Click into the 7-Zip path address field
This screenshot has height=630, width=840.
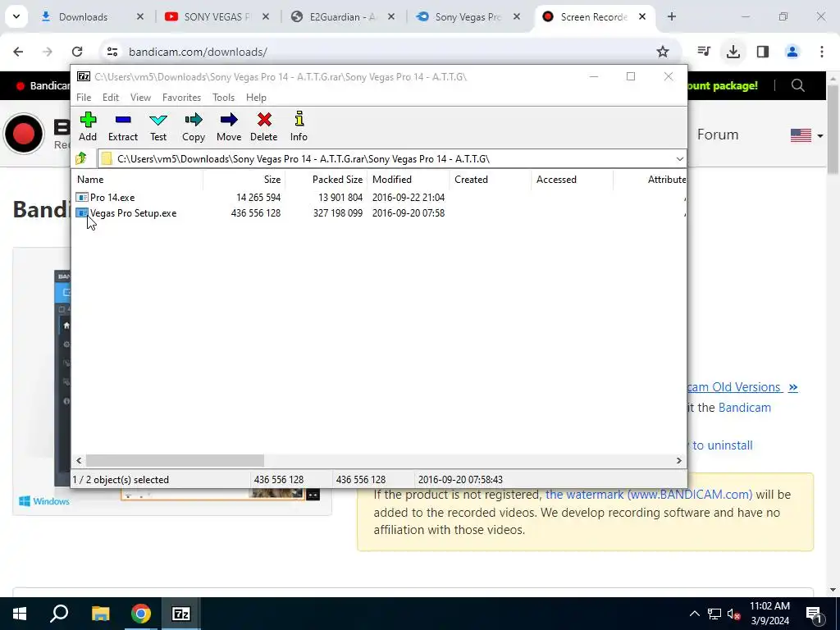point(386,159)
